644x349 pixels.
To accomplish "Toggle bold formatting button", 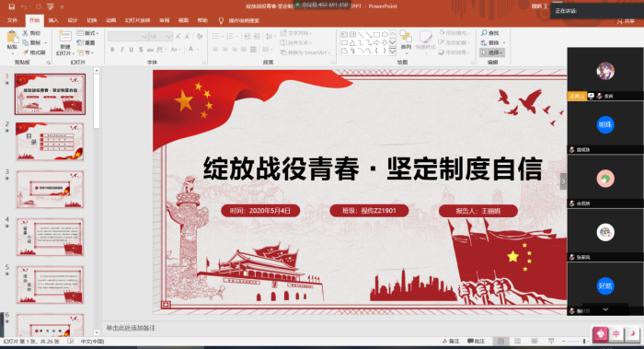I will (112, 50).
